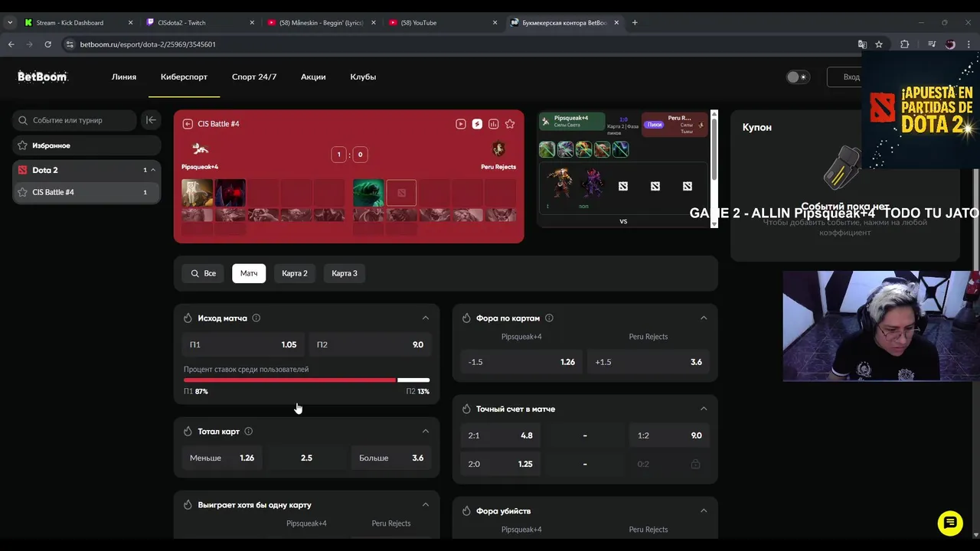Bet on Peru Rejects +1.5 handicap at 3.6

coord(648,362)
